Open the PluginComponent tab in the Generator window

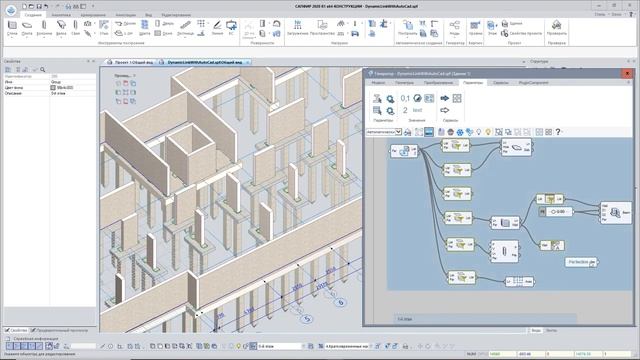[x=533, y=82]
